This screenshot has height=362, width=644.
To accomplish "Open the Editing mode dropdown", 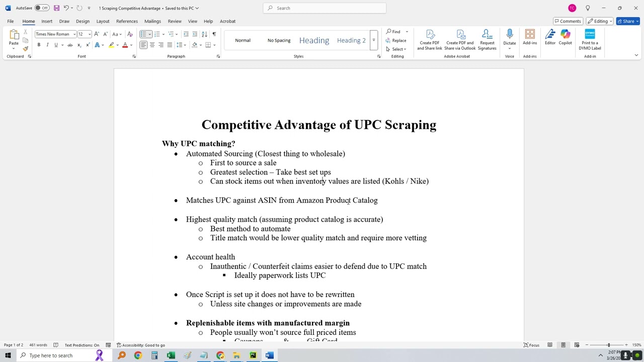I will 600,21.
